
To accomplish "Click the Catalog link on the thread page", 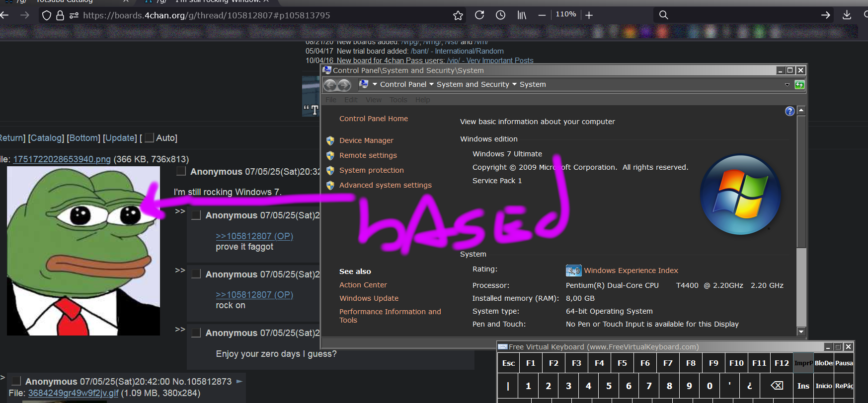I will pyautogui.click(x=46, y=138).
